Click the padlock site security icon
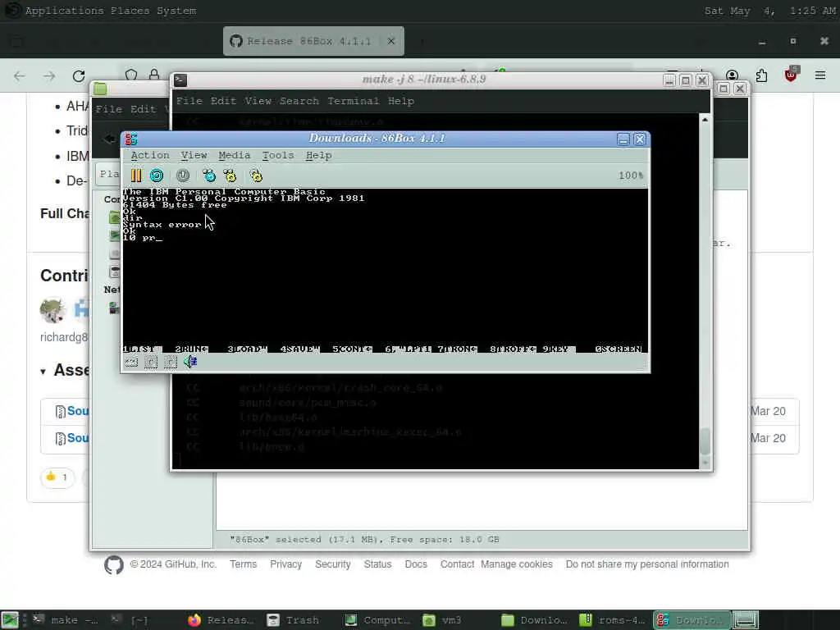The image size is (840, 630). pos(154,75)
